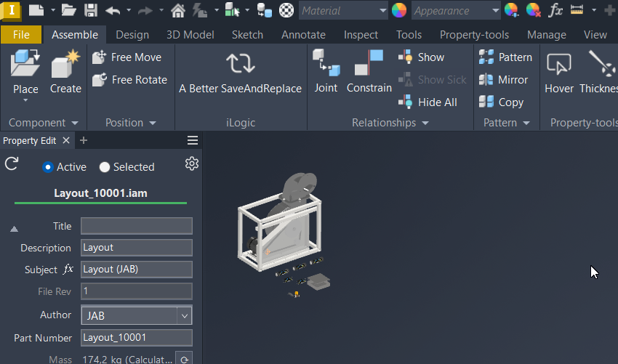The image size is (618, 364).
Task: Select the Active radio button
Action: [48, 167]
